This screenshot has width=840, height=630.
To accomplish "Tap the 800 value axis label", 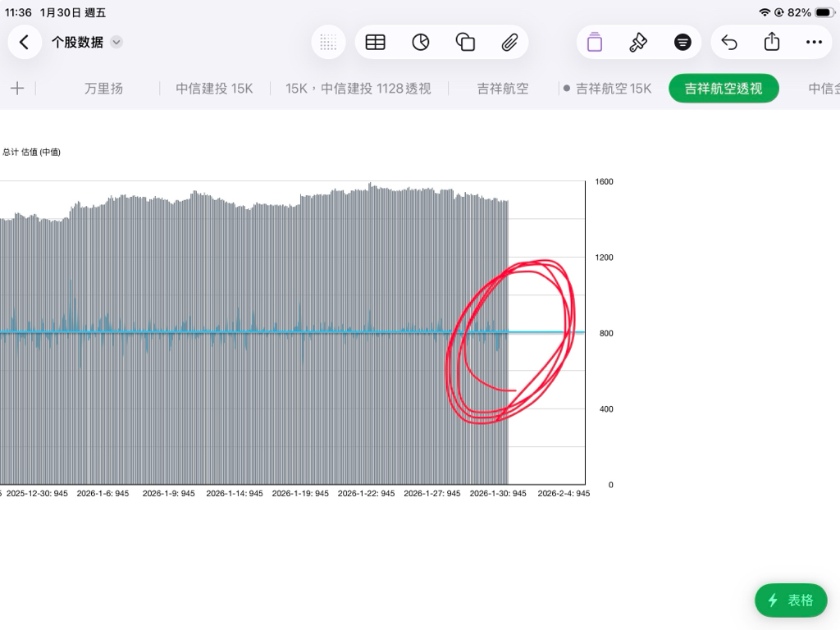I will 606,333.
